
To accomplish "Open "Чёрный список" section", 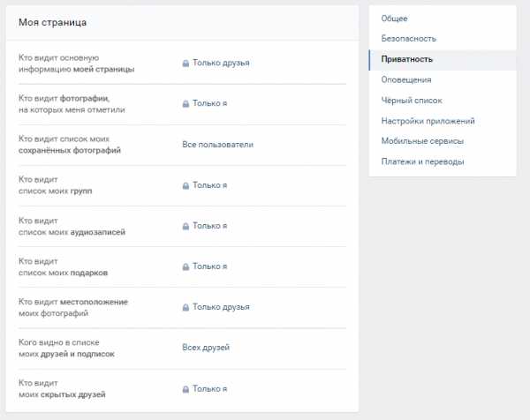I will [x=412, y=101].
